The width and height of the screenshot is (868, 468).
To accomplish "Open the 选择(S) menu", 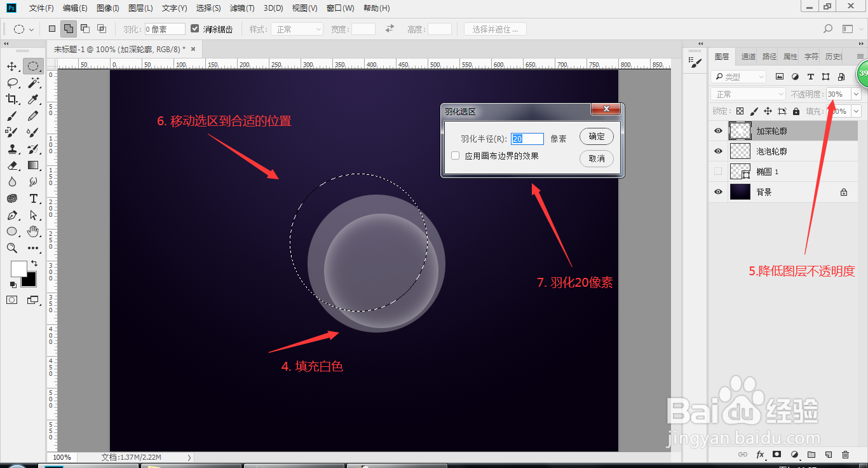I will click(208, 8).
